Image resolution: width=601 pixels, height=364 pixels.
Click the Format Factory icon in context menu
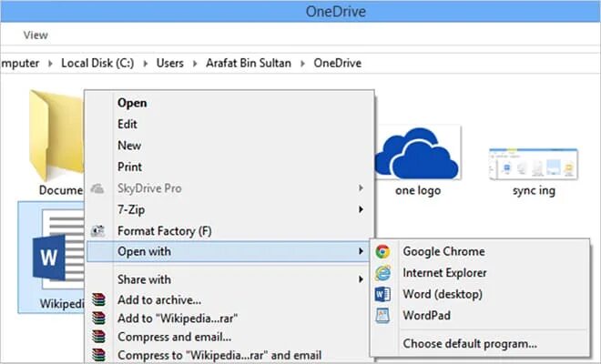(x=97, y=230)
